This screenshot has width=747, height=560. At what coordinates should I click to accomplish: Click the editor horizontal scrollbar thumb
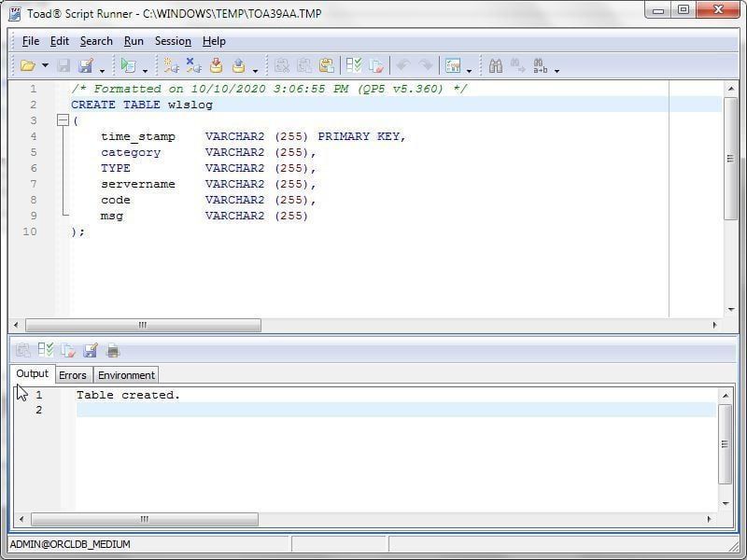pyautogui.click(x=143, y=326)
